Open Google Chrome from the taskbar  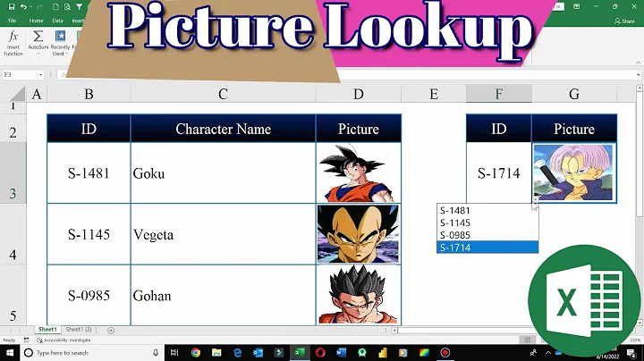(196, 353)
